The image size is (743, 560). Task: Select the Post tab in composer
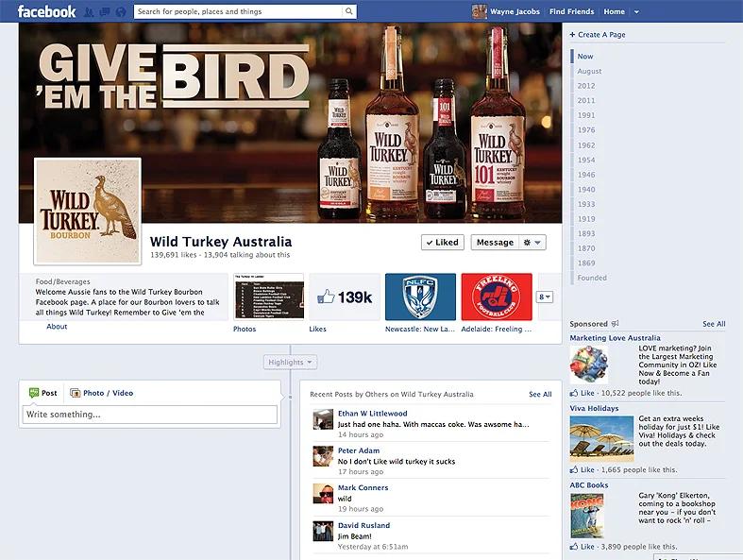coord(43,393)
